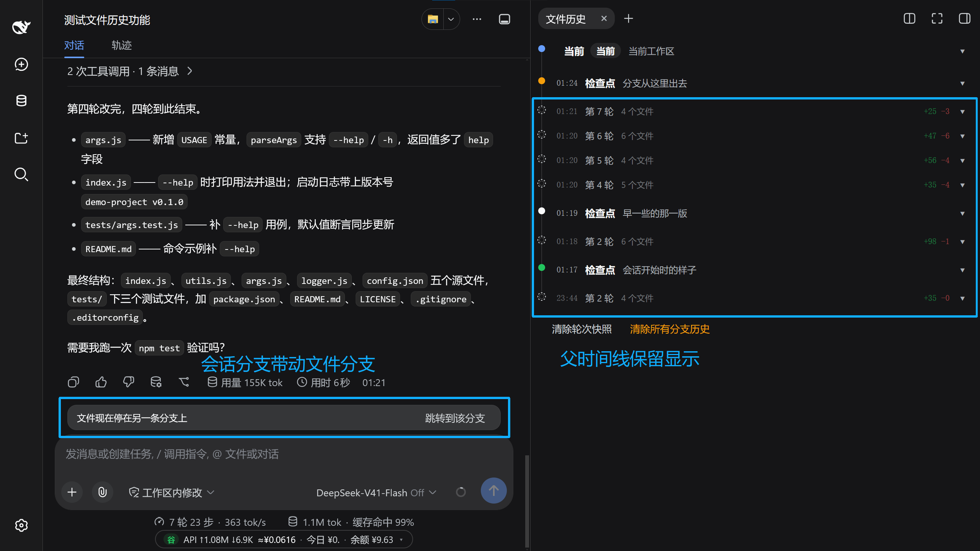Open the three-dots more menu in the header

[x=477, y=19]
